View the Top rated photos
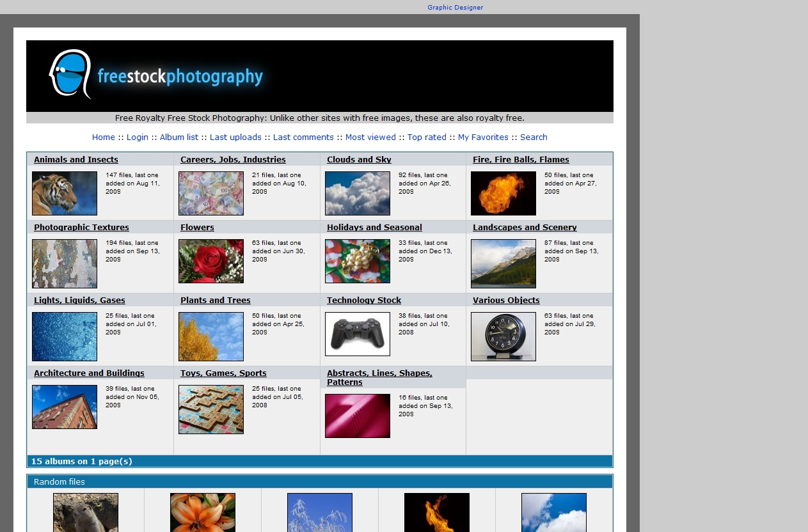 click(427, 137)
